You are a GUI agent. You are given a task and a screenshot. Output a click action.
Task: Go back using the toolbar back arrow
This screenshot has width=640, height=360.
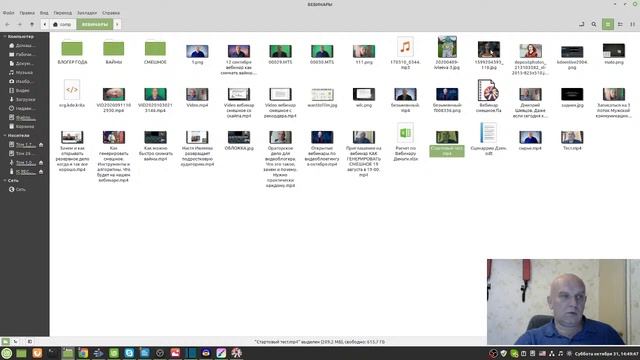pyautogui.click(x=7, y=24)
